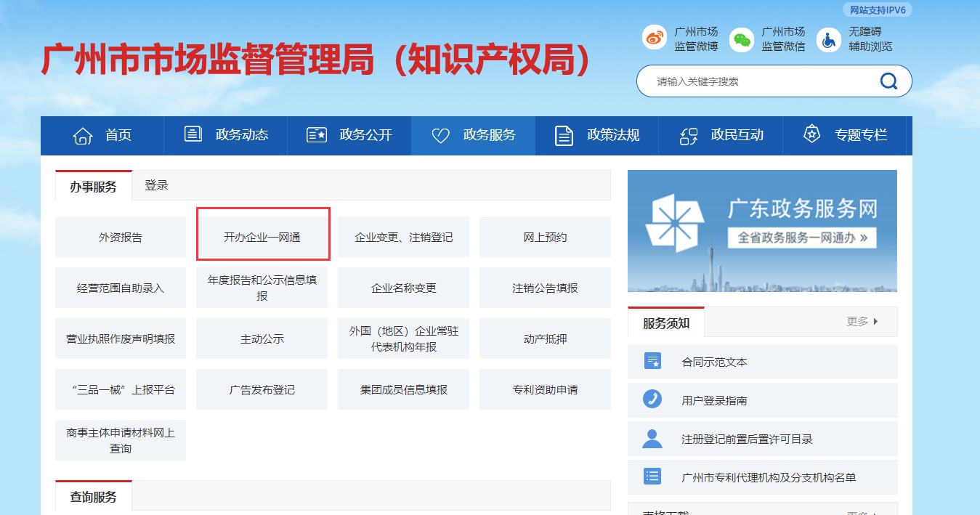The height and width of the screenshot is (515, 980).
Task: Open the 合同示范文本 link
Action: coord(714,362)
